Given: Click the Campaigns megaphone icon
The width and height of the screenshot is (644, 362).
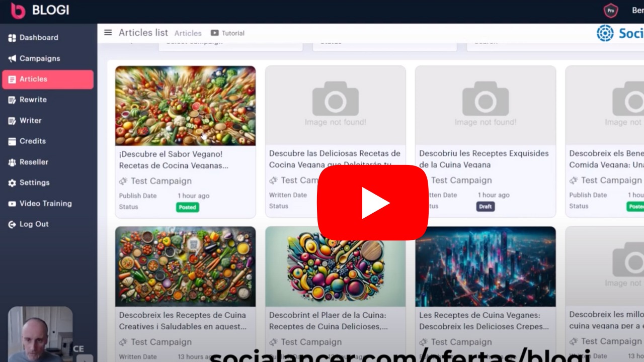Looking at the screenshot, I should pos(12,58).
